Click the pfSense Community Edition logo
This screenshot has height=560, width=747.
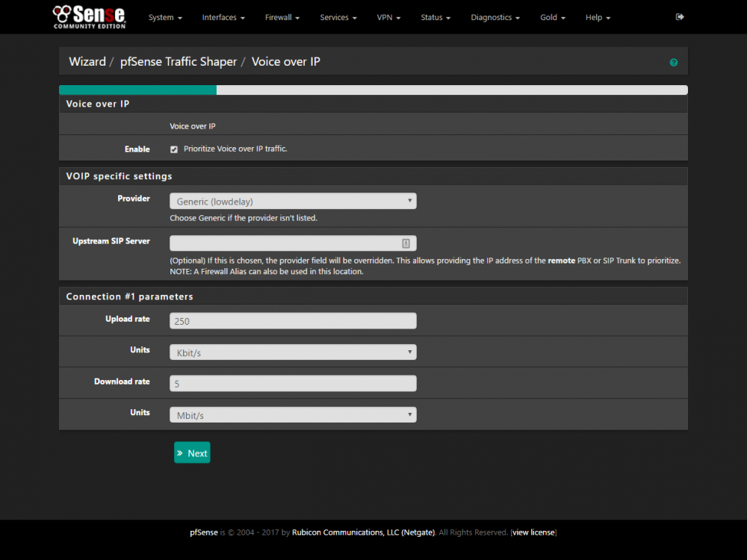89,17
